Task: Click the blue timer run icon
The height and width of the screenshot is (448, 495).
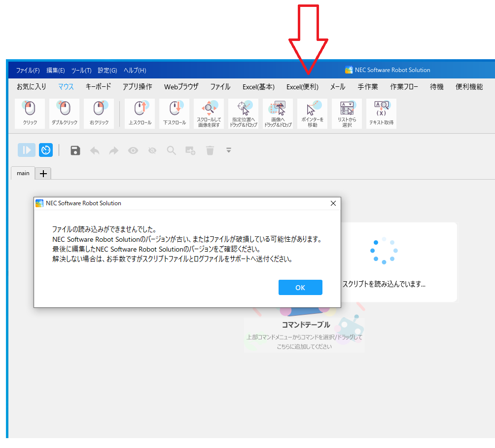Action: tap(46, 150)
